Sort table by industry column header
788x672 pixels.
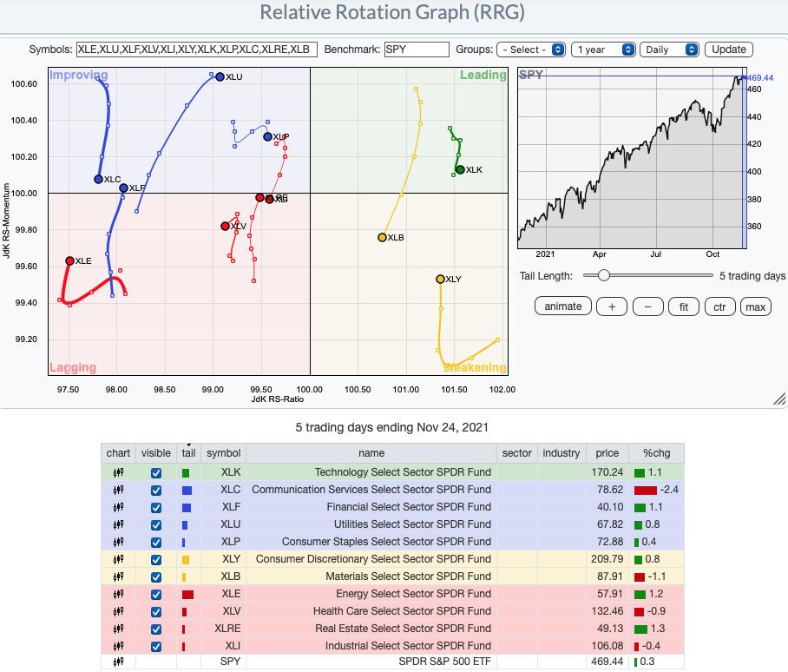pyautogui.click(x=561, y=453)
